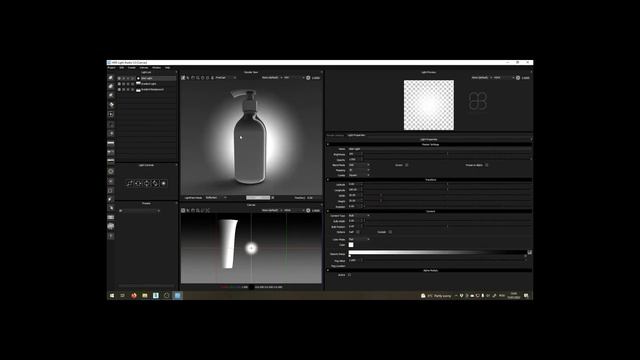Open the Color Mode dropdown
This screenshot has width=640, height=360.
tap(359, 239)
